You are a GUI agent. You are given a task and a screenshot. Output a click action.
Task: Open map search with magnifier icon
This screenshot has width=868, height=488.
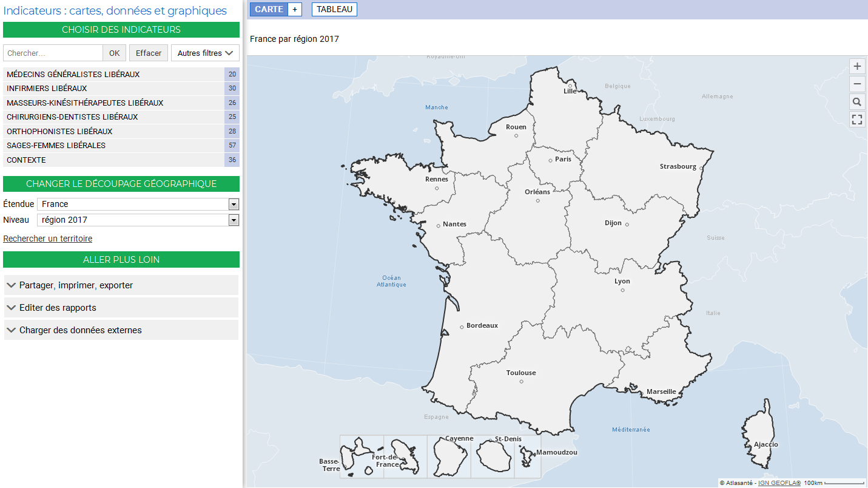pyautogui.click(x=857, y=102)
